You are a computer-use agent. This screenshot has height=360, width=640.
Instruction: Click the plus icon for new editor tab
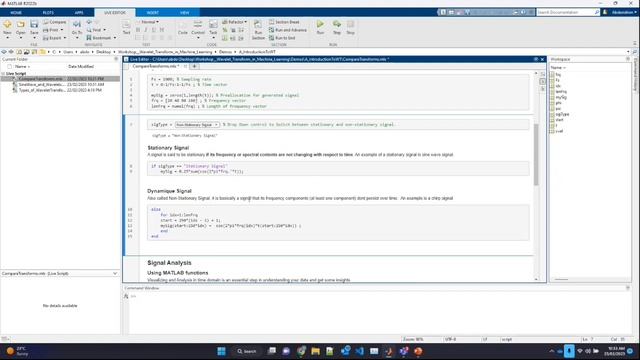[195, 66]
